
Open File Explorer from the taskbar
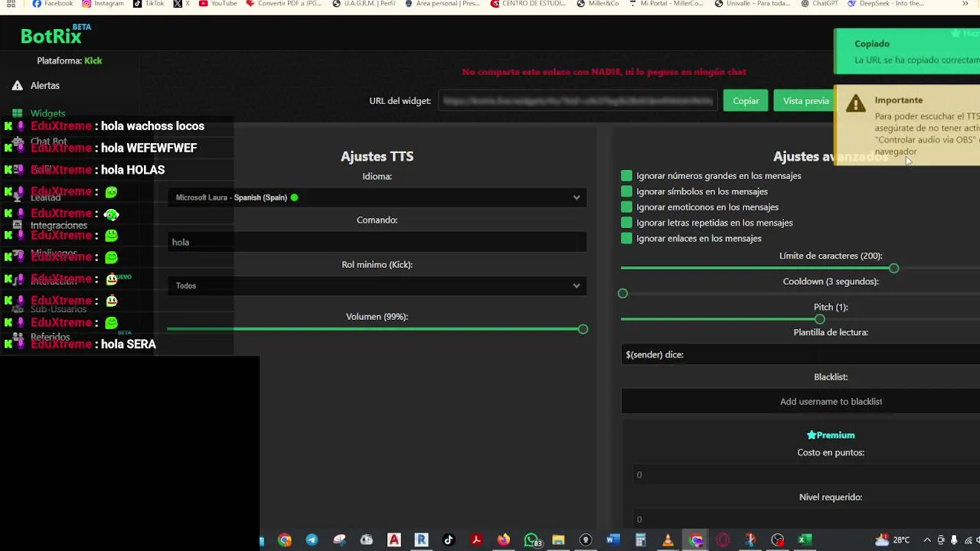[558, 540]
